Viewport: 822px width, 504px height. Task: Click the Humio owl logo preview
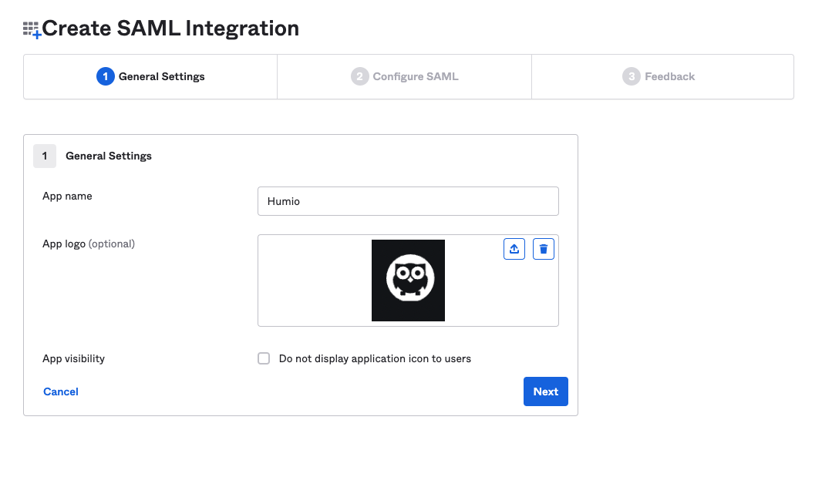pyautogui.click(x=408, y=280)
